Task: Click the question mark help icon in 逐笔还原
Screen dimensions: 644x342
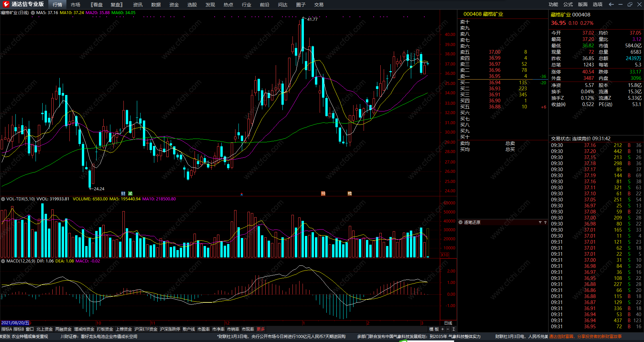Action: [545, 223]
